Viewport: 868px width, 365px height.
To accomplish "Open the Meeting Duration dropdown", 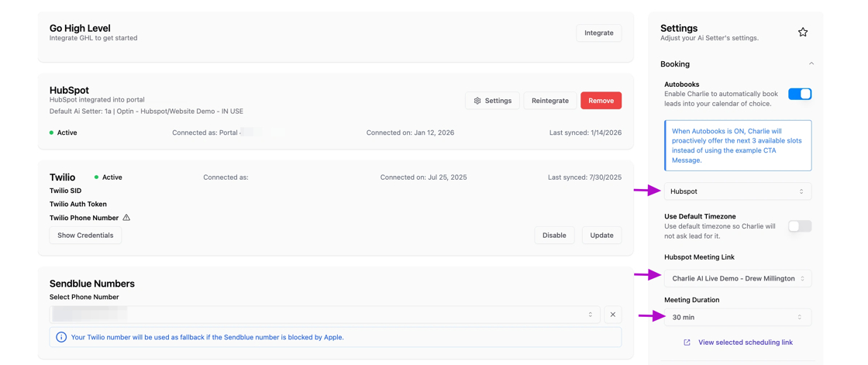I will (738, 318).
